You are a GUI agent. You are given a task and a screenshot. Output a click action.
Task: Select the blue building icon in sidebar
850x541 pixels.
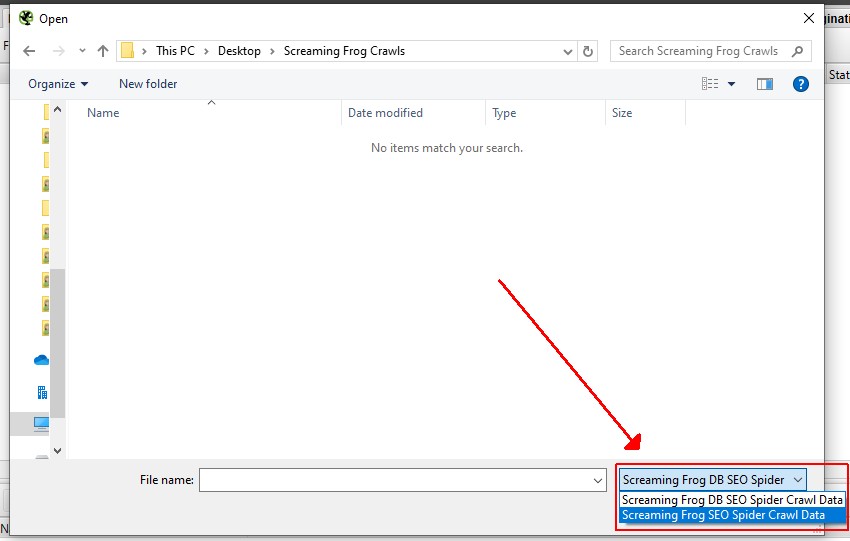coord(42,392)
